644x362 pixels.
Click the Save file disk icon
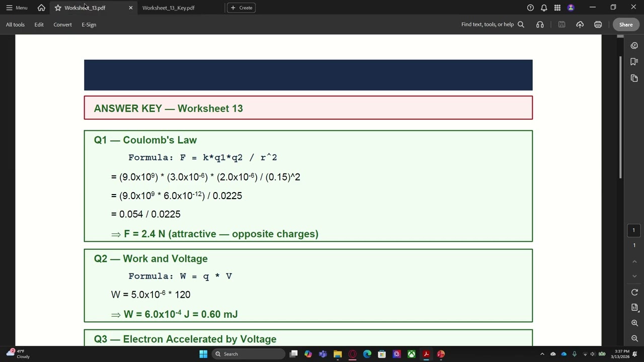[561, 25]
